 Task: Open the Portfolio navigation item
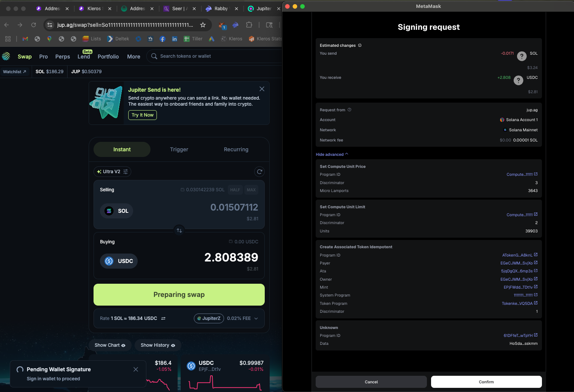[108, 57]
